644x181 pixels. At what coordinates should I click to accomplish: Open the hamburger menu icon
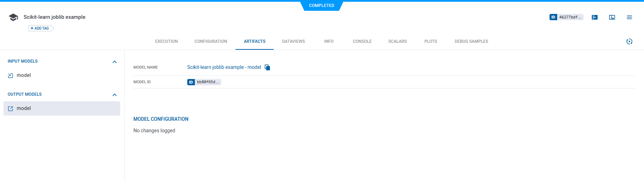click(629, 17)
